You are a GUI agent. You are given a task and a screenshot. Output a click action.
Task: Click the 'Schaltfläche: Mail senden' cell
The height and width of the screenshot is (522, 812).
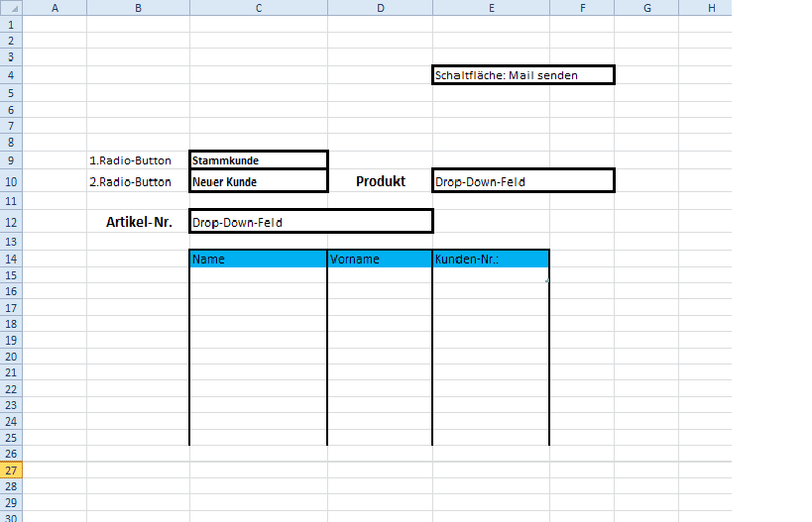coord(523,75)
